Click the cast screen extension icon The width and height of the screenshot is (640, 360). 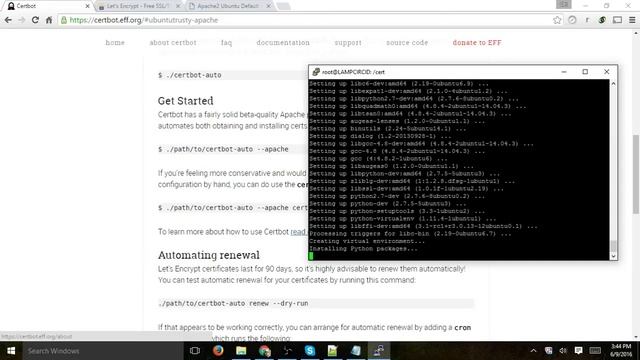pyautogui.click(x=617, y=20)
